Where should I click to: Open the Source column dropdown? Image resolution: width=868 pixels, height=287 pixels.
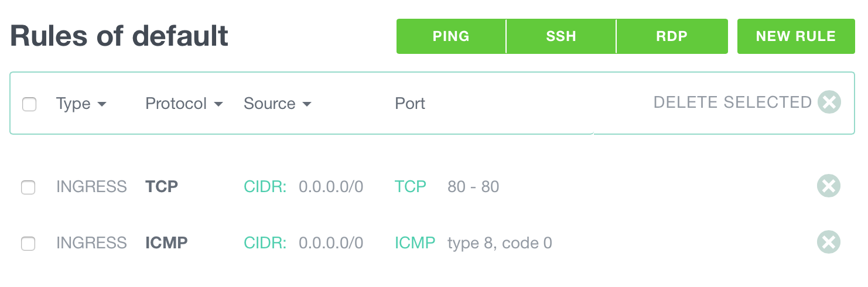coord(278,104)
